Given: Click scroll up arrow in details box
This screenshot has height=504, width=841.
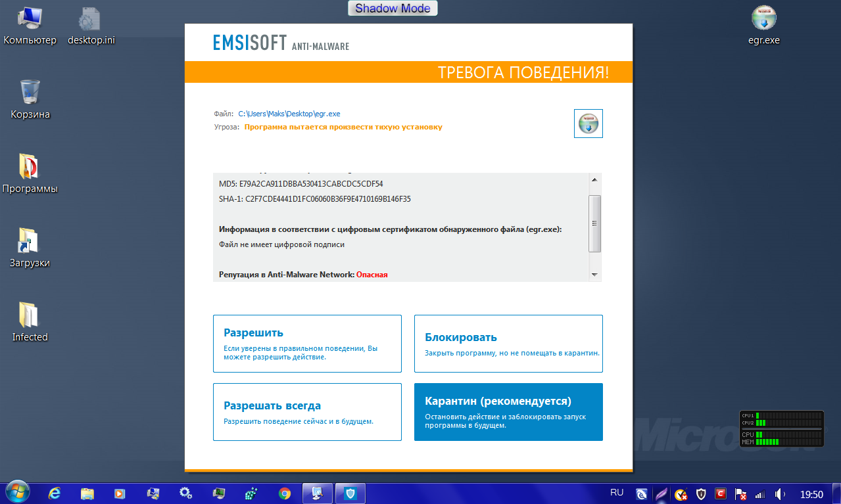Looking at the screenshot, I should pos(594,179).
